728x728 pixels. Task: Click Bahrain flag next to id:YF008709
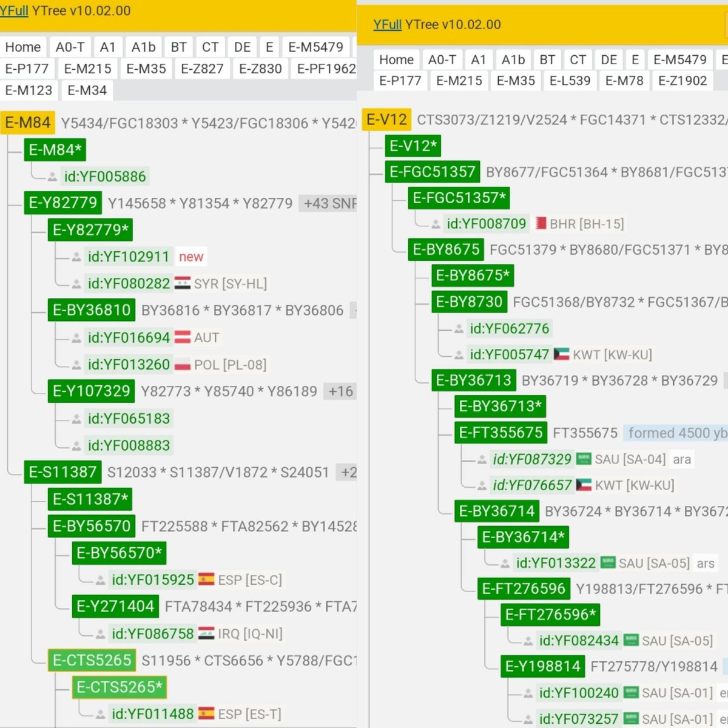[x=540, y=223]
